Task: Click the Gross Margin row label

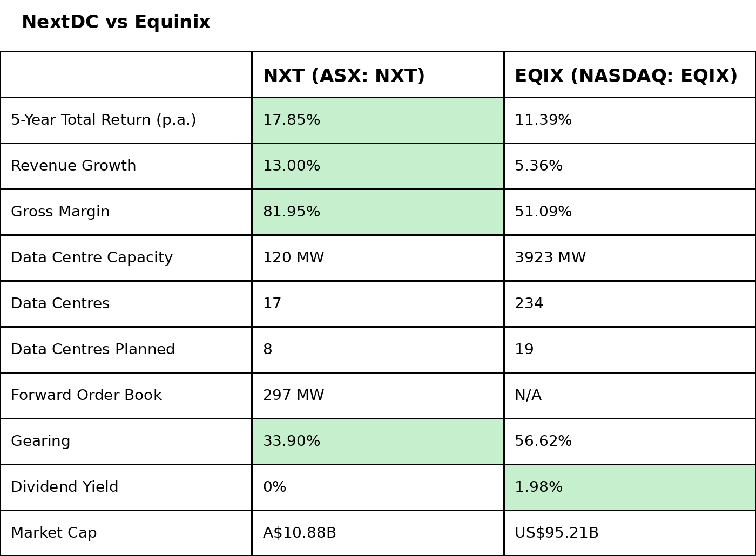Action: coord(60,212)
